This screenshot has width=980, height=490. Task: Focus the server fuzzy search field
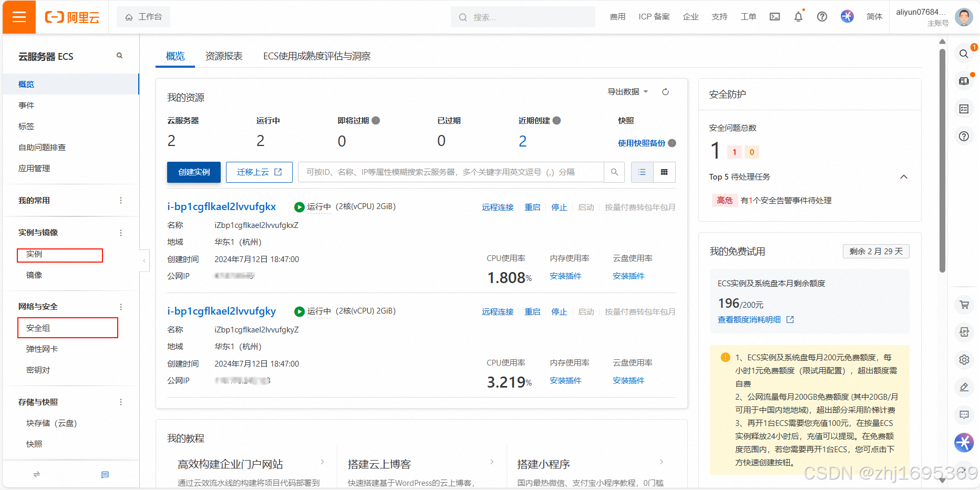click(450, 172)
